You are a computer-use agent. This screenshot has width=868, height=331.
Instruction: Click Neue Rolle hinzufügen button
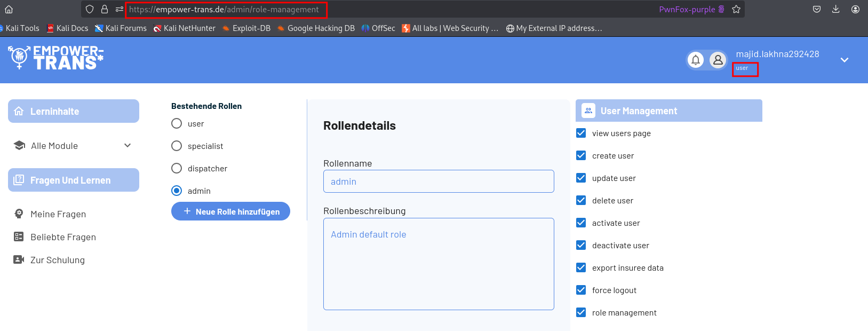(230, 211)
